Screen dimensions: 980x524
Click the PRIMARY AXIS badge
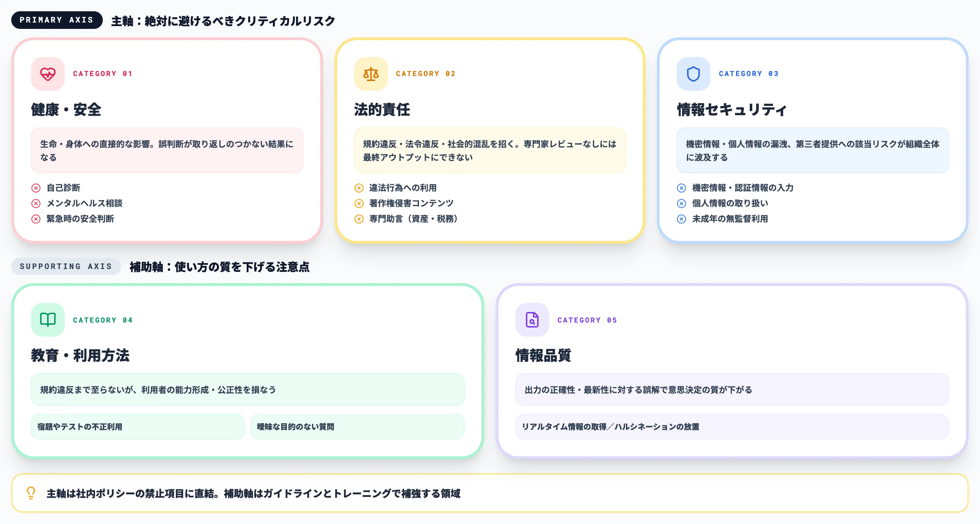click(57, 20)
